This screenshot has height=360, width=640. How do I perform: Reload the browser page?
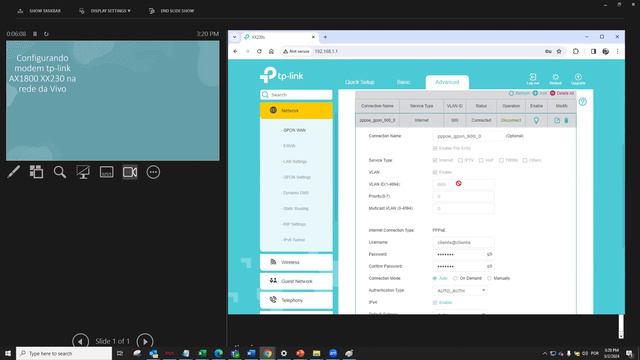coord(259,51)
